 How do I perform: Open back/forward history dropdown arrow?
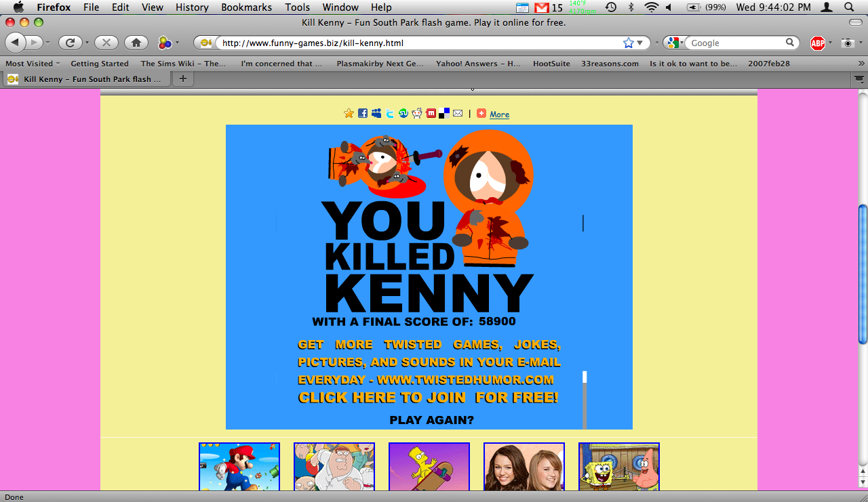(48, 43)
